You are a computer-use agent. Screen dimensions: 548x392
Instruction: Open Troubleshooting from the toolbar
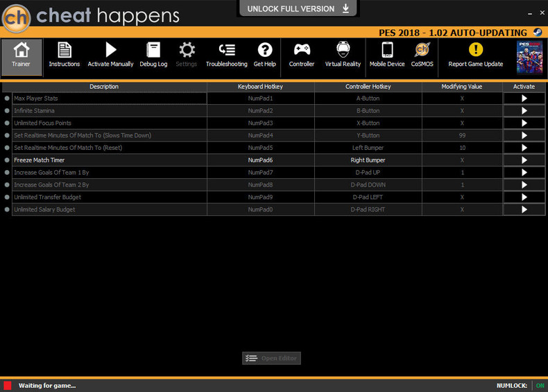pyautogui.click(x=226, y=55)
